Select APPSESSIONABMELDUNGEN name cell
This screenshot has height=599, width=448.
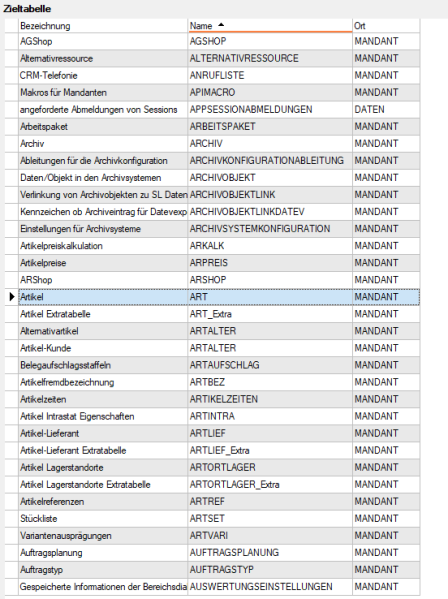click(x=270, y=110)
